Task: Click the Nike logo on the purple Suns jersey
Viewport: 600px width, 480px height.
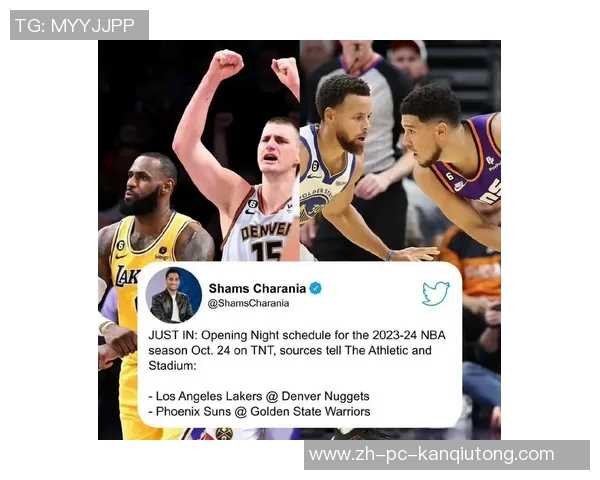Action: (459, 186)
